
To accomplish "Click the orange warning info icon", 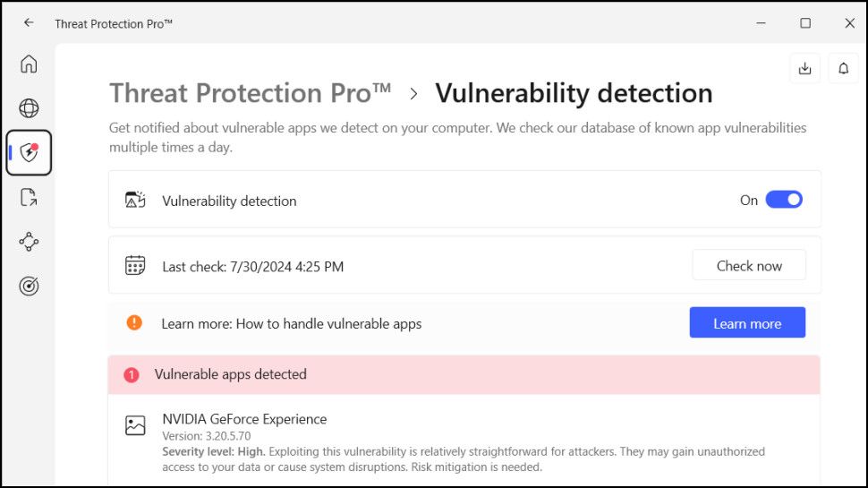I will pos(134,322).
